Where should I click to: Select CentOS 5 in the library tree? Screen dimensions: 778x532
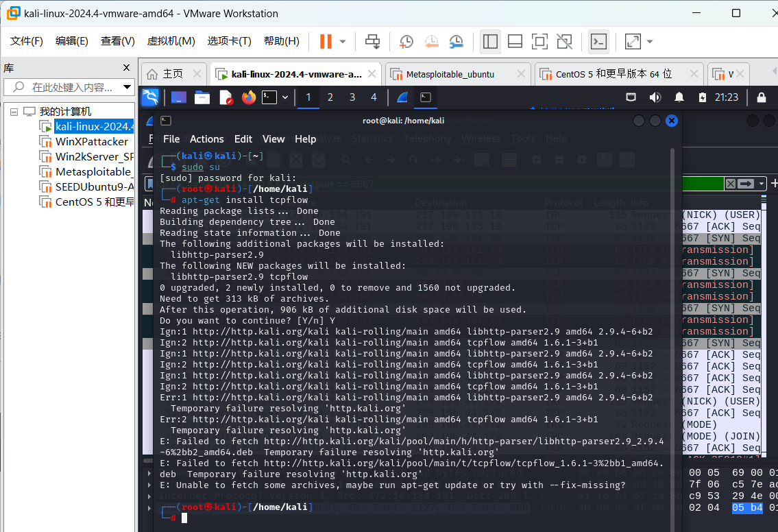95,202
